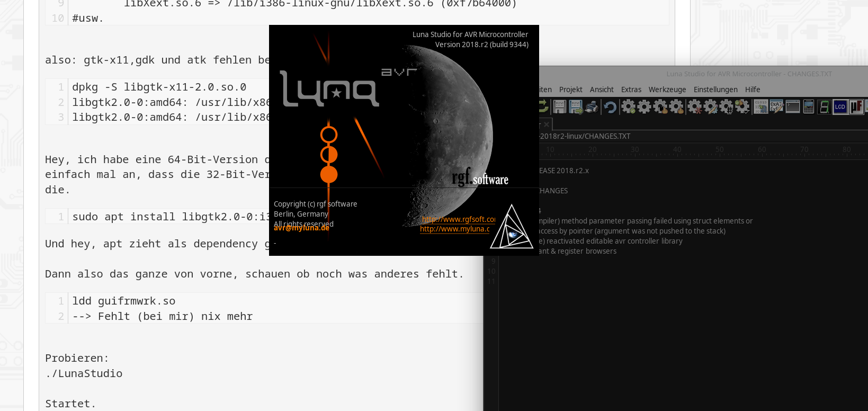This screenshot has width=868, height=411.
Task: Click the Save file icon in Luna Studio toolbar
Action: [559, 106]
